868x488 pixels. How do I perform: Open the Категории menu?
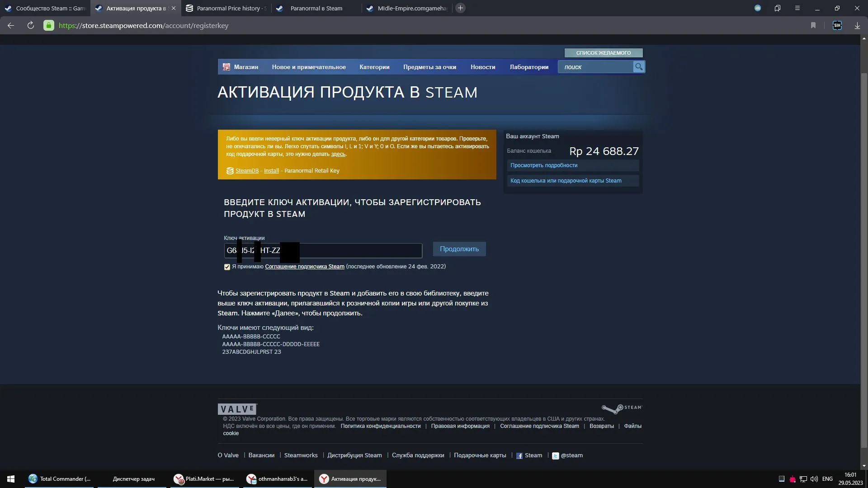374,67
